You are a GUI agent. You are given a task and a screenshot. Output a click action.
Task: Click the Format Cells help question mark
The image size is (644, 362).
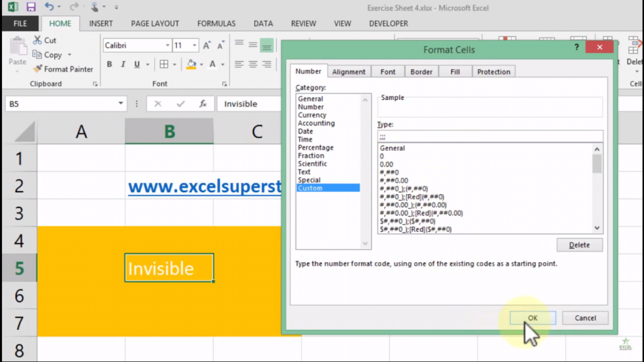point(577,48)
